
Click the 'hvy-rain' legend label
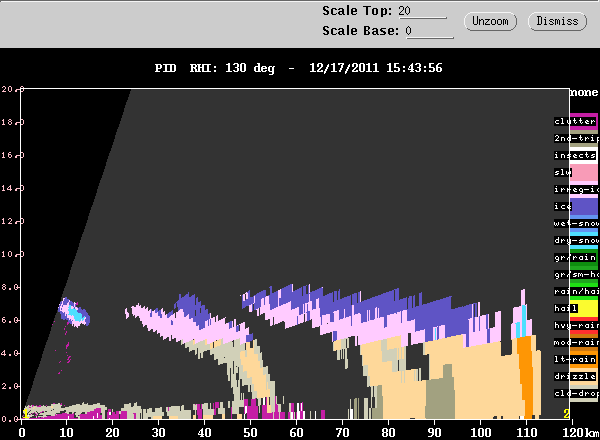577,326
